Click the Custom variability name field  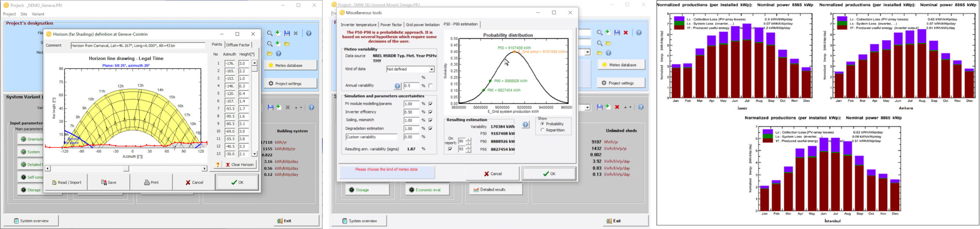[371, 137]
